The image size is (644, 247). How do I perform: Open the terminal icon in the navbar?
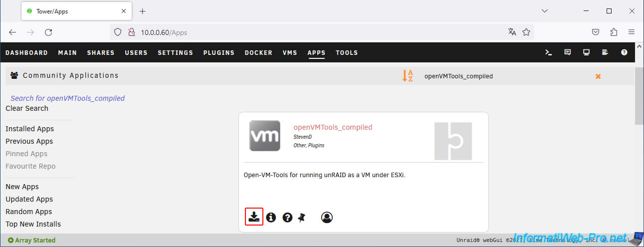(x=548, y=52)
